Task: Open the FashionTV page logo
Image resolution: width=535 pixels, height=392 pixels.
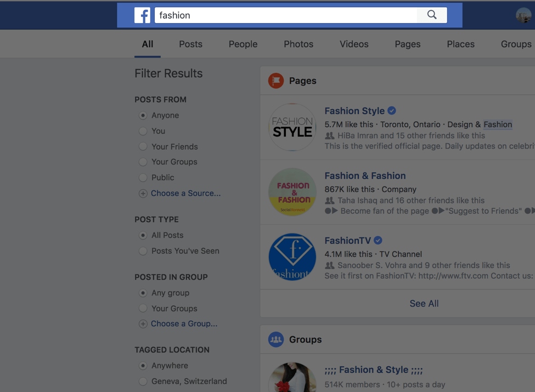Action: point(292,257)
